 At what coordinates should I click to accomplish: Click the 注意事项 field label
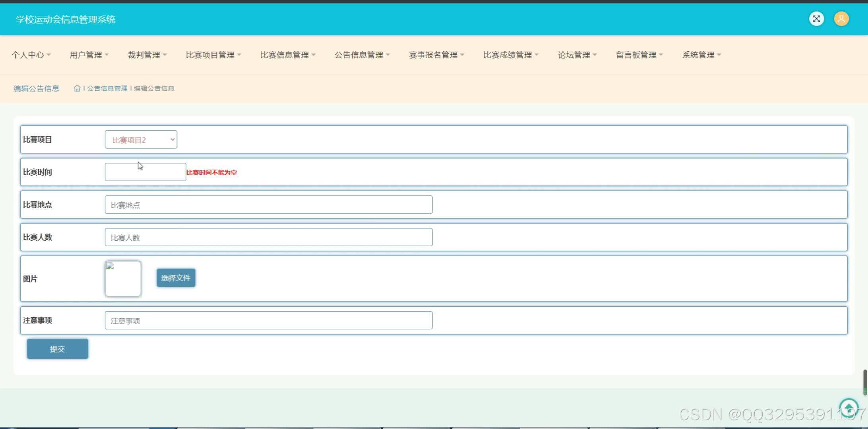[x=37, y=320]
